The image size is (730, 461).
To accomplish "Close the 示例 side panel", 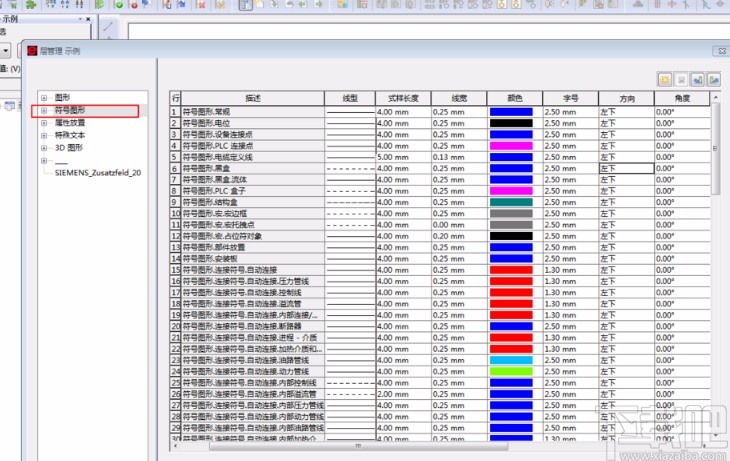I will 88,19.
